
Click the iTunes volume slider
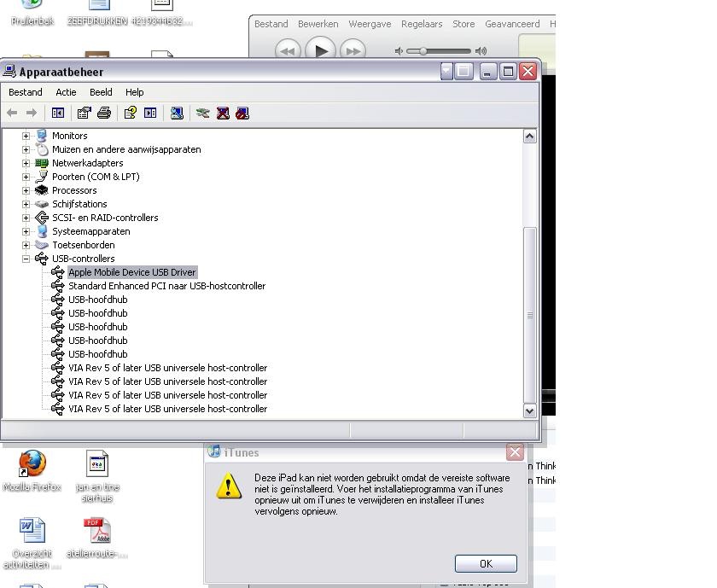(x=439, y=50)
